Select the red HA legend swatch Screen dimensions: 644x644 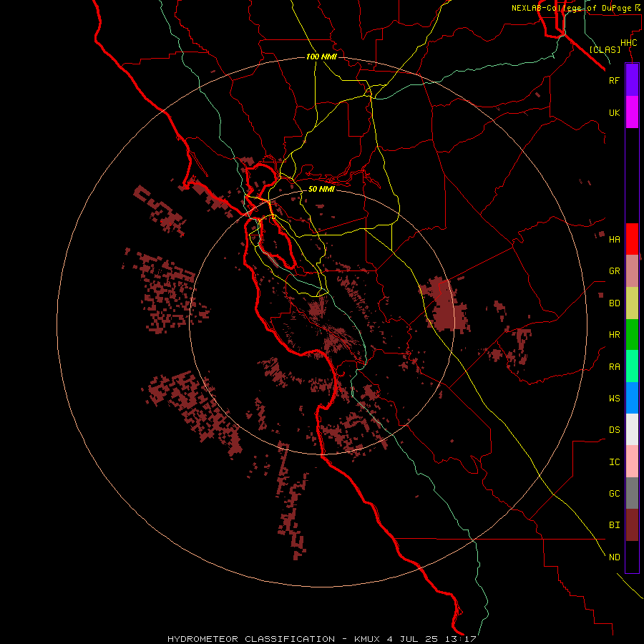point(632,239)
